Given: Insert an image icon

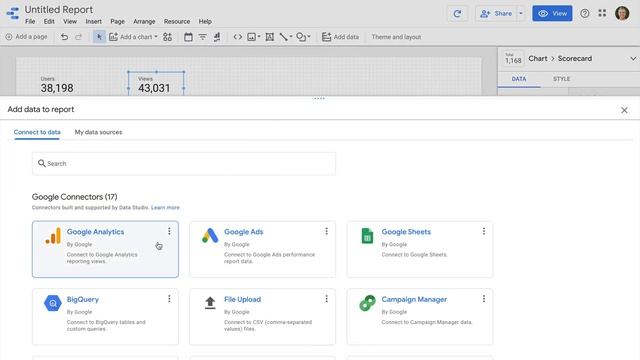Looking at the screenshot, I should click(x=252, y=37).
